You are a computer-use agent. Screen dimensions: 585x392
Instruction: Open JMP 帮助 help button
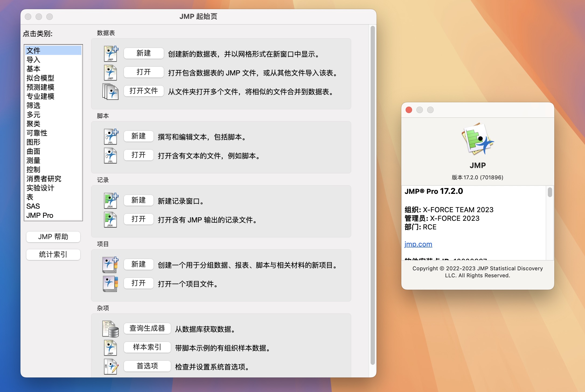click(53, 237)
